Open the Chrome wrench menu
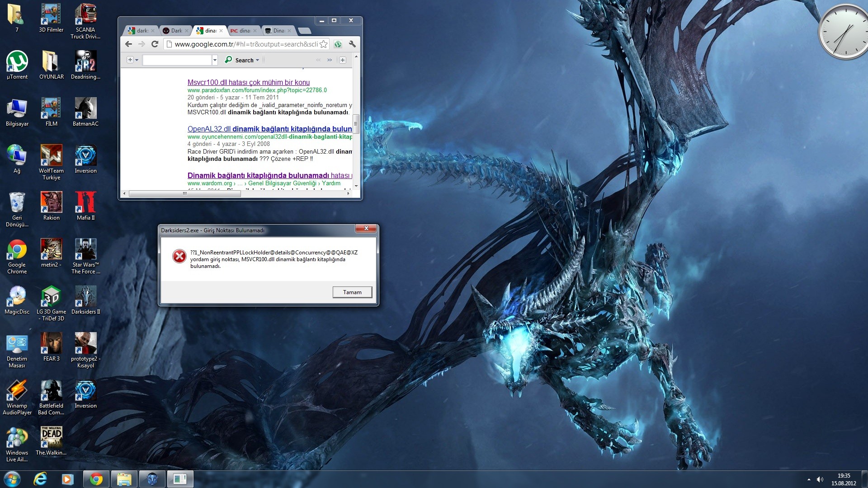Image resolution: width=868 pixels, height=488 pixels. point(352,44)
